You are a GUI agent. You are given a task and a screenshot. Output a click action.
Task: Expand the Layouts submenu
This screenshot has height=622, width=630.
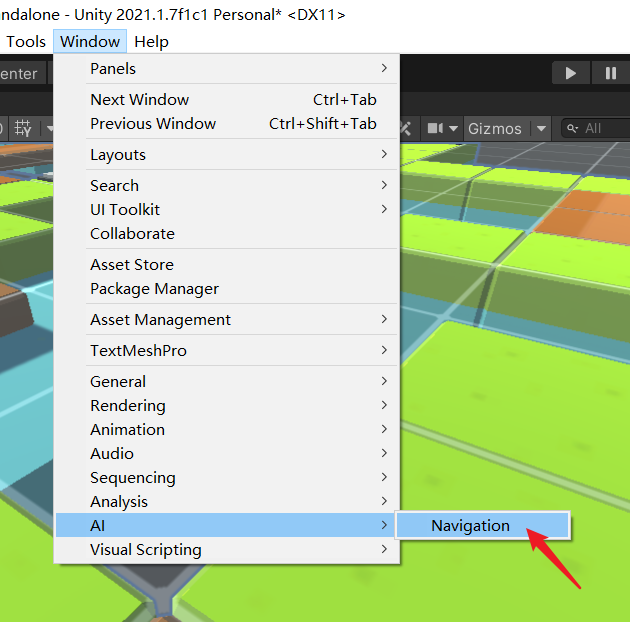point(227,155)
